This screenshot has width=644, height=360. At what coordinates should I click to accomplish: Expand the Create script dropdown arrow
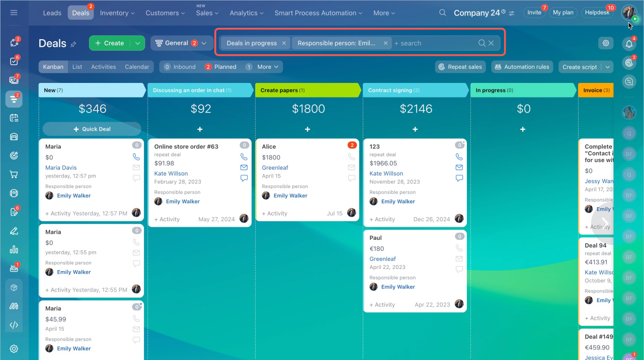(x=608, y=67)
